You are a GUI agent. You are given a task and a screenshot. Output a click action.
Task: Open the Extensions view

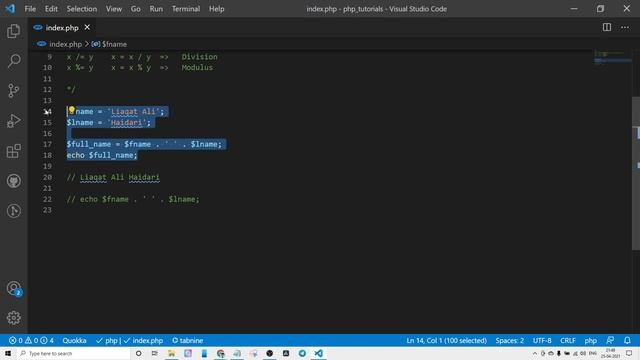pyautogui.click(x=13, y=151)
